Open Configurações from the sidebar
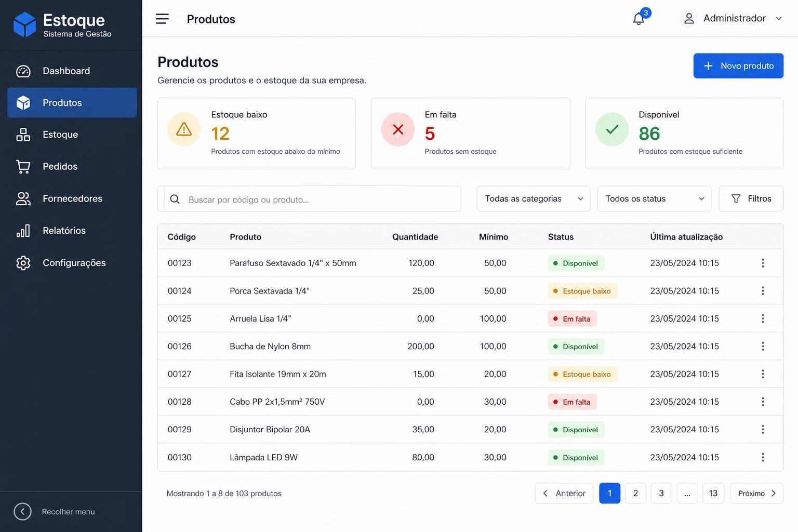Screen dimensions: 798x532 72,263
